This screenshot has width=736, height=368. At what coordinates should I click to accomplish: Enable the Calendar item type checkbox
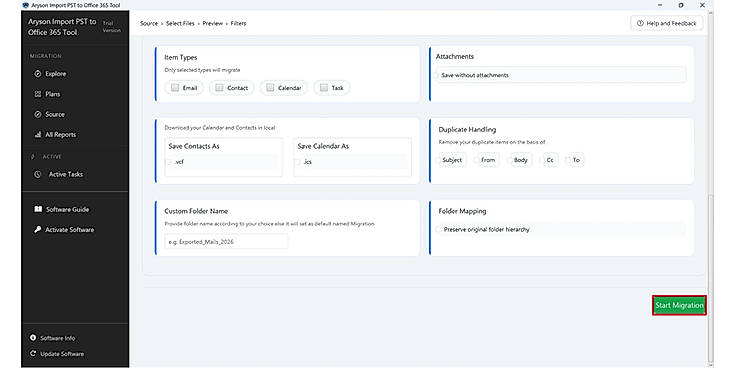click(270, 87)
